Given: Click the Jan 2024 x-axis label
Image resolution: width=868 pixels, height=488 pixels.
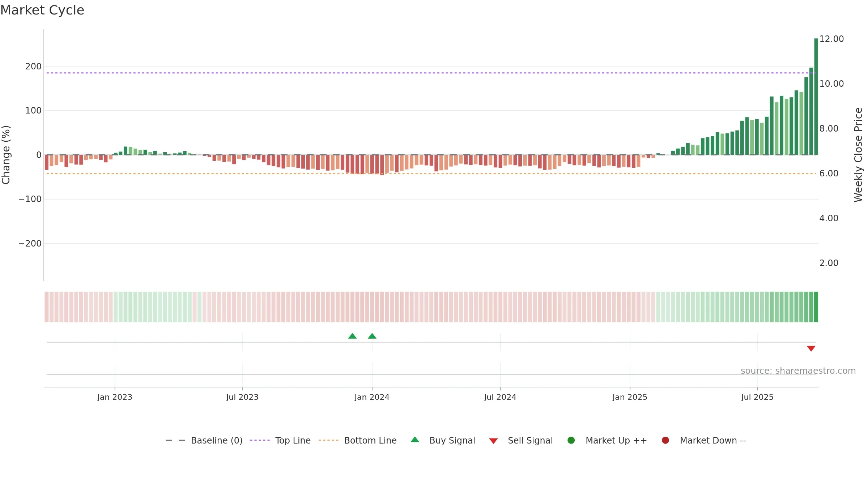Looking at the screenshot, I should [372, 397].
